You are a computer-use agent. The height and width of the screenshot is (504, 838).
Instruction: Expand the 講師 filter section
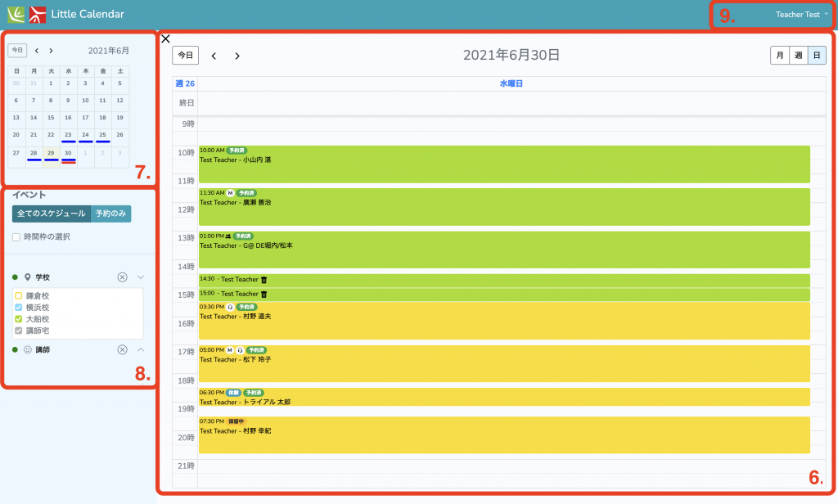pos(140,349)
